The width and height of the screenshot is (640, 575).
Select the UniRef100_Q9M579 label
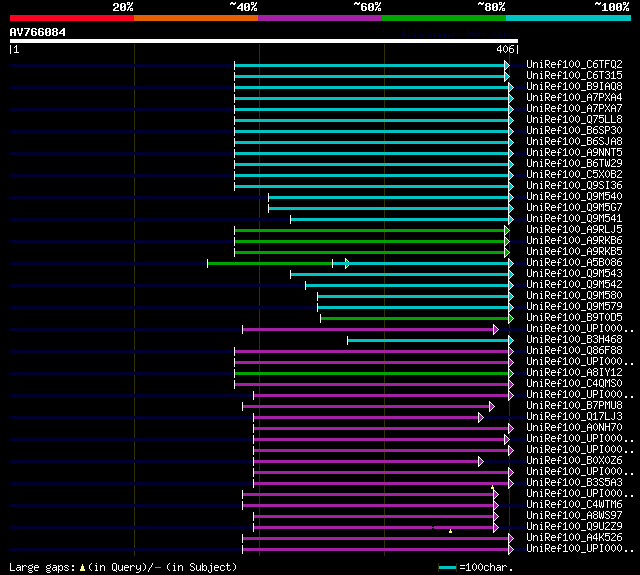tap(574, 307)
